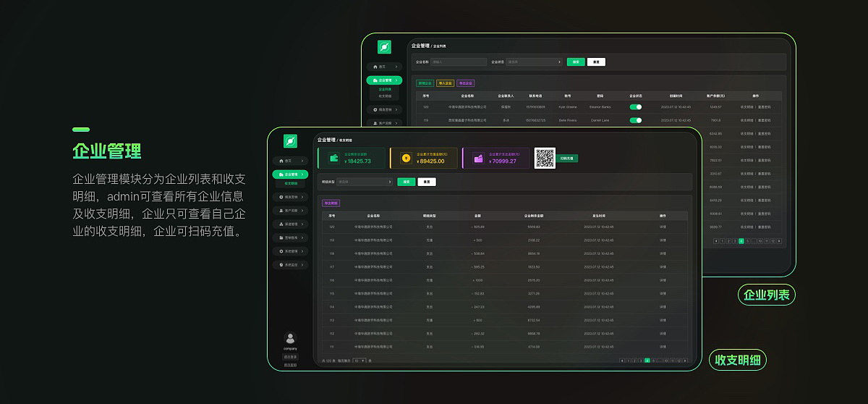The image size is (868, 404).
Task: Go to the previous page in 企业列表 window pagination
Action: [x=716, y=241]
